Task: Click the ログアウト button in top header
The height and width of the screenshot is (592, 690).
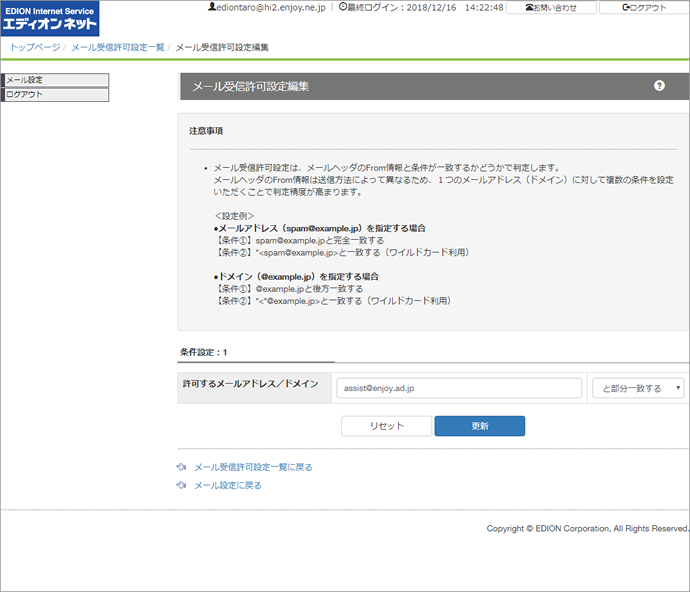Action: tap(644, 7)
